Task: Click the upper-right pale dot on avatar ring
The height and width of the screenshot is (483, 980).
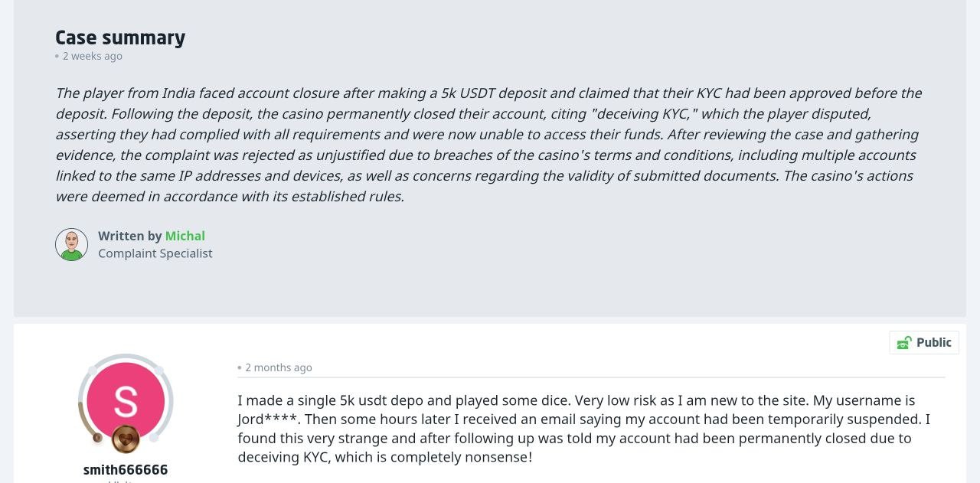Action: (x=159, y=370)
